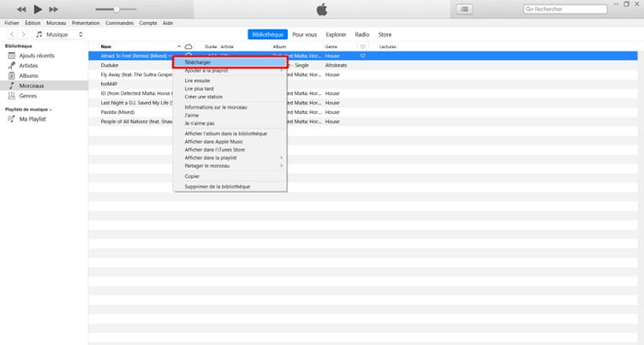The height and width of the screenshot is (345, 644).
Task: Select Genres in the sidebar
Action: click(x=28, y=96)
